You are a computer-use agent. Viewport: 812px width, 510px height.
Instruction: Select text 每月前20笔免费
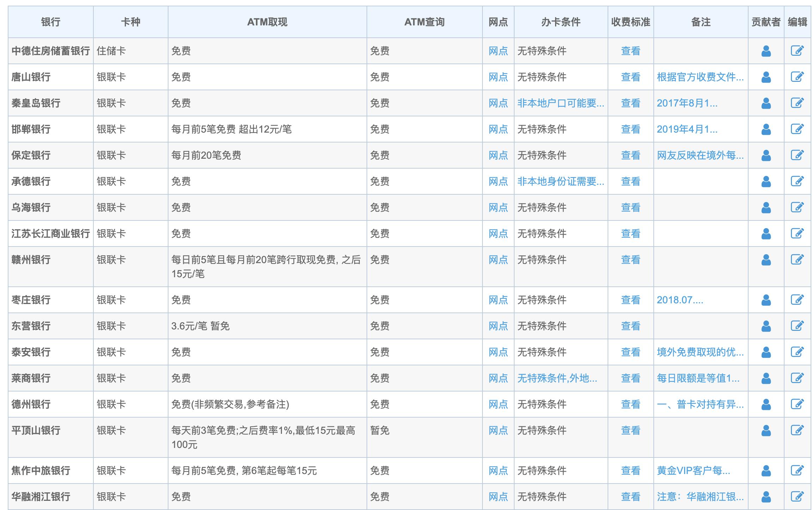tap(206, 156)
